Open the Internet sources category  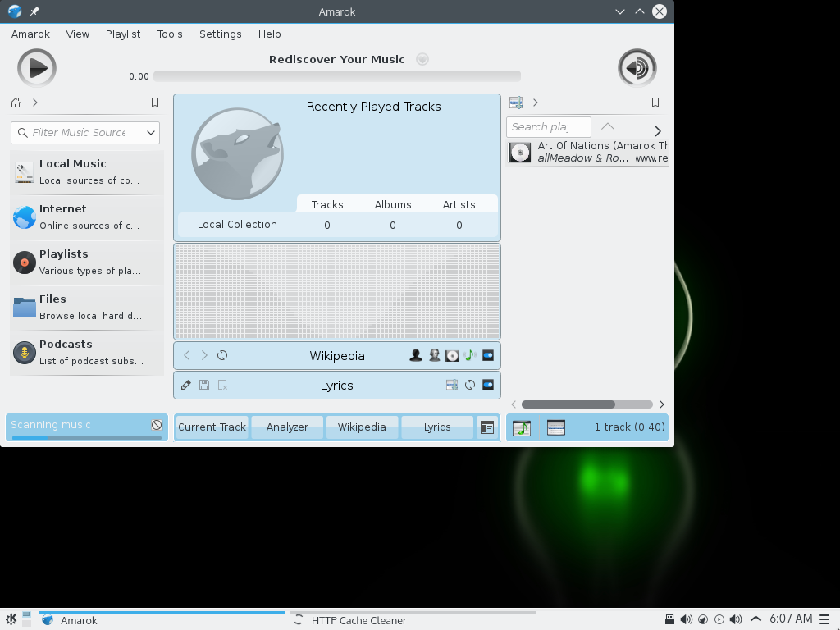point(86,217)
